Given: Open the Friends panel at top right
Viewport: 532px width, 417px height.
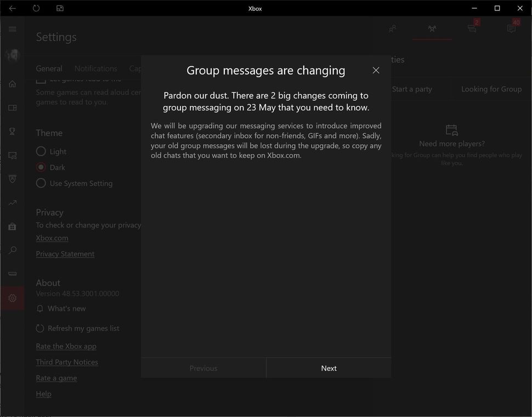Looking at the screenshot, I should click(x=392, y=28).
